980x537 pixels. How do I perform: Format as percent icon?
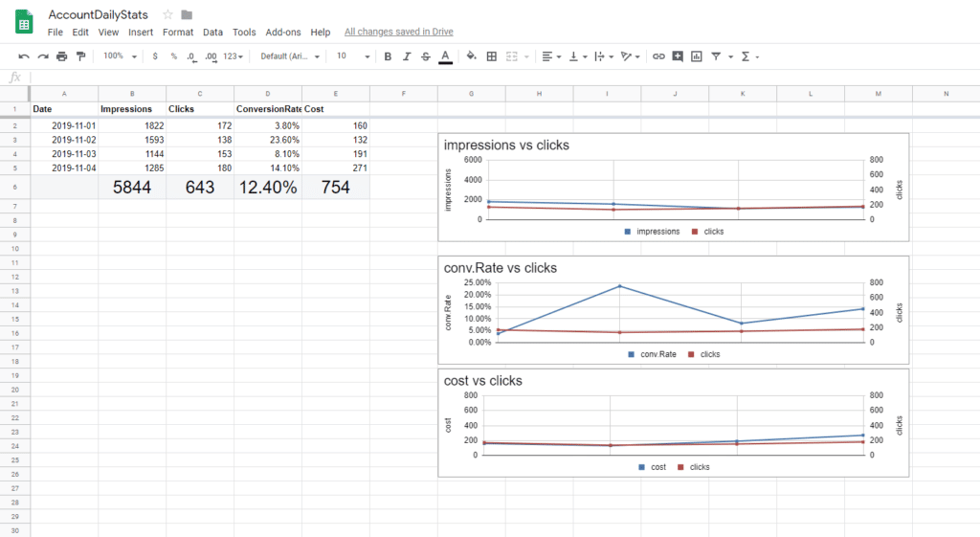click(x=174, y=56)
